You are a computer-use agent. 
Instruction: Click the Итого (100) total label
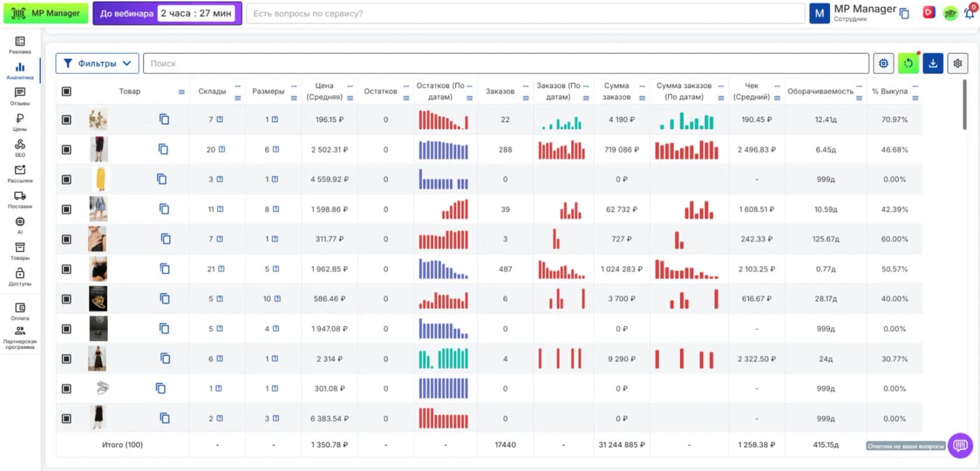click(122, 445)
